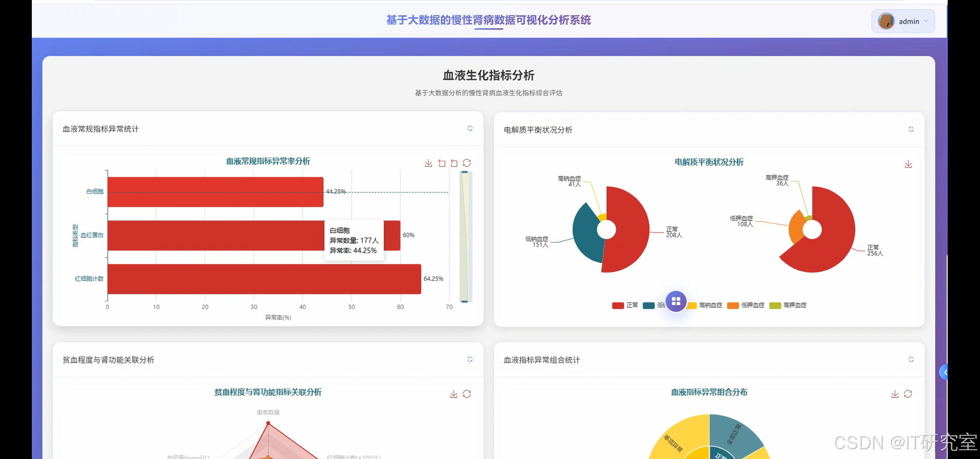Download the 电解质平衡状况分析 pie chart image
The image size is (980, 459).
coord(908,164)
